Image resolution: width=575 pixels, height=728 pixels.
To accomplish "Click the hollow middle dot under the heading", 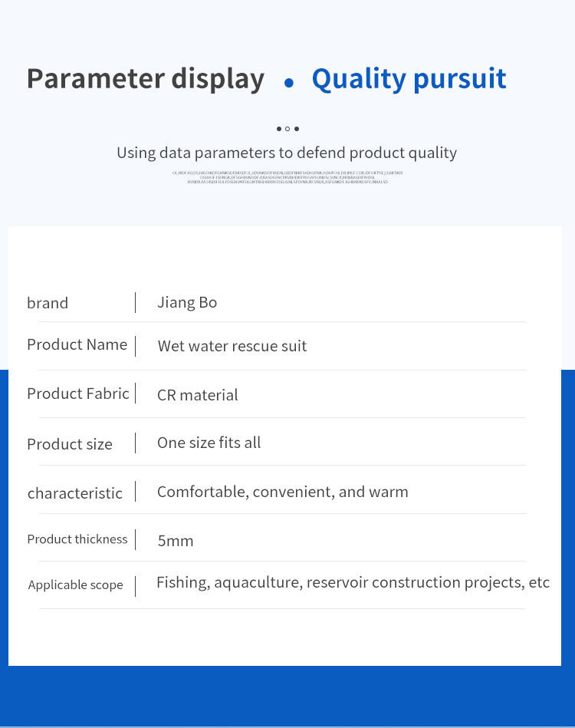I will (287, 129).
